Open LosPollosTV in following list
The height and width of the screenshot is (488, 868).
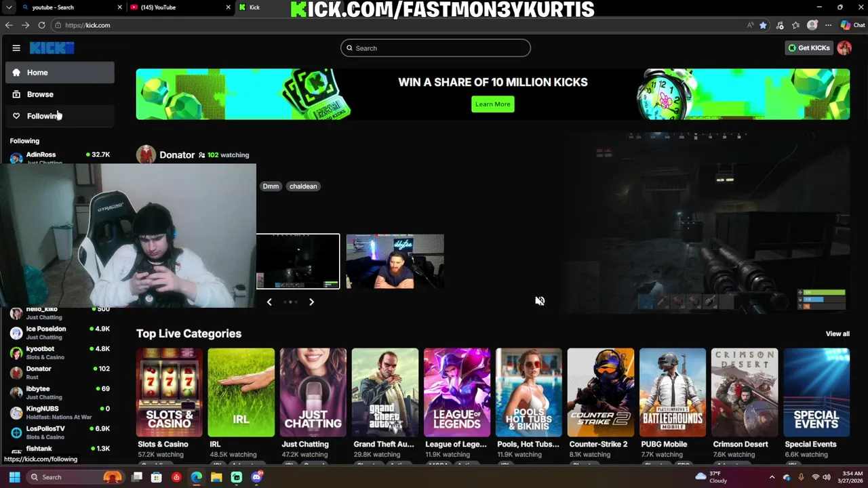[x=60, y=432]
